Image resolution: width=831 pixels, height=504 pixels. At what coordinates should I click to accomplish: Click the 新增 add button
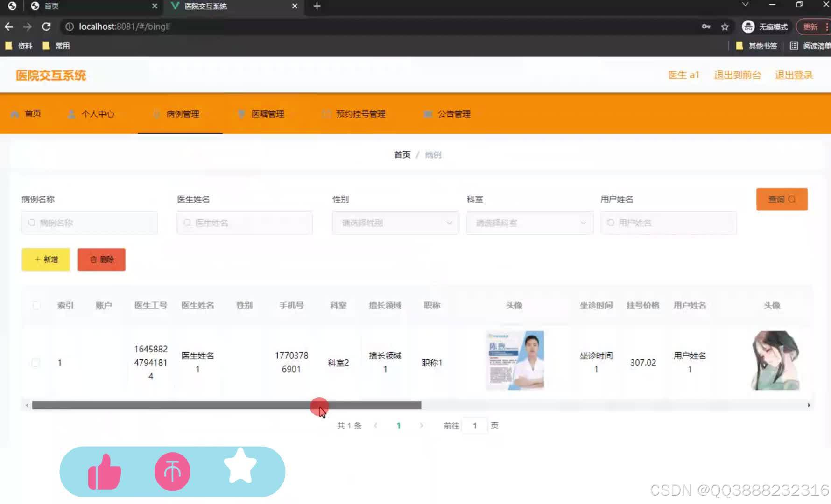pyautogui.click(x=45, y=259)
